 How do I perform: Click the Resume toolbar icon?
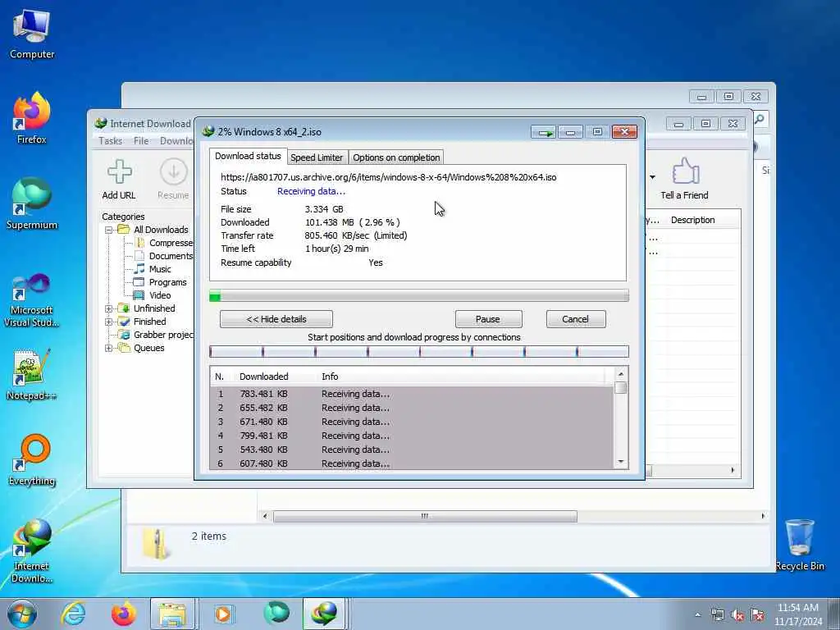point(173,180)
